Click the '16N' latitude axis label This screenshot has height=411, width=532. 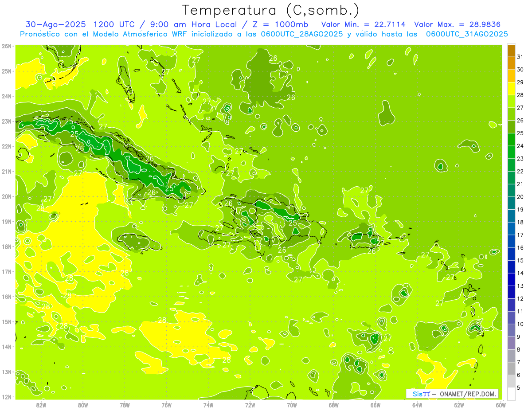[7, 297]
